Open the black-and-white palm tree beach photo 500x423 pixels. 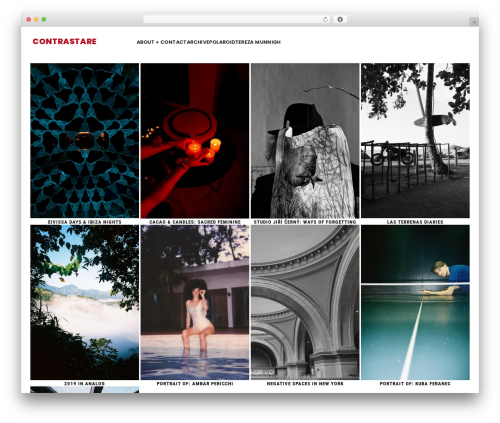point(415,141)
